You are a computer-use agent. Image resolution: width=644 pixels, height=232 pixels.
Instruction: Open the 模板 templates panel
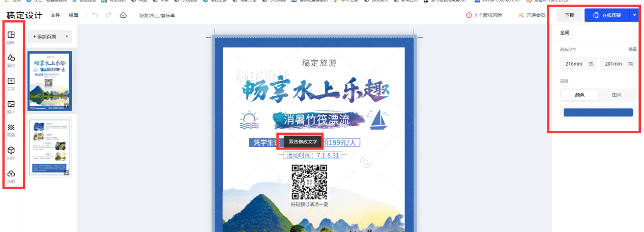pyautogui.click(x=11, y=37)
